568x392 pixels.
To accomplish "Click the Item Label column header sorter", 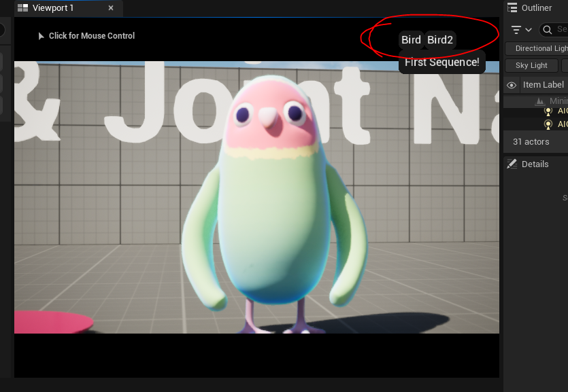I will 543,85.
